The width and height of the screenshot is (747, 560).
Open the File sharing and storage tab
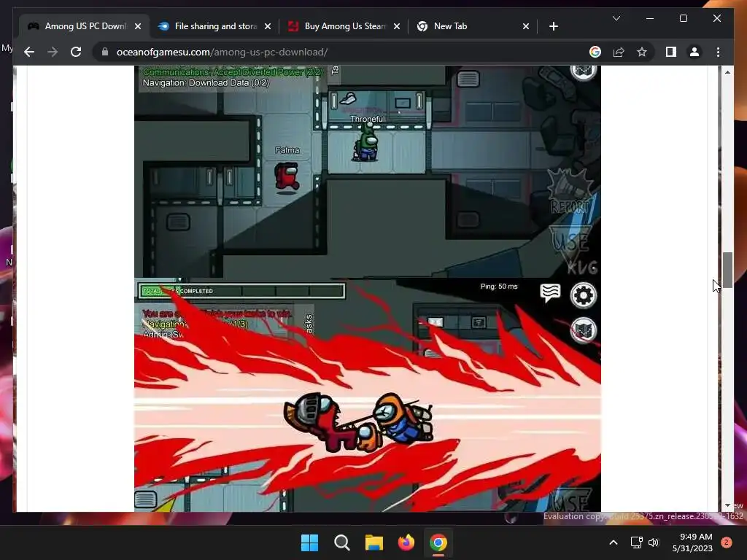(214, 27)
